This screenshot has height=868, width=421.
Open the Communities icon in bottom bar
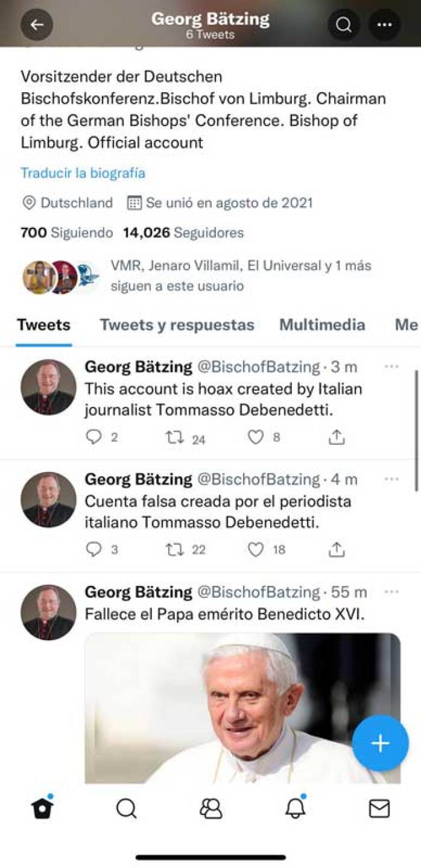pyautogui.click(x=210, y=808)
